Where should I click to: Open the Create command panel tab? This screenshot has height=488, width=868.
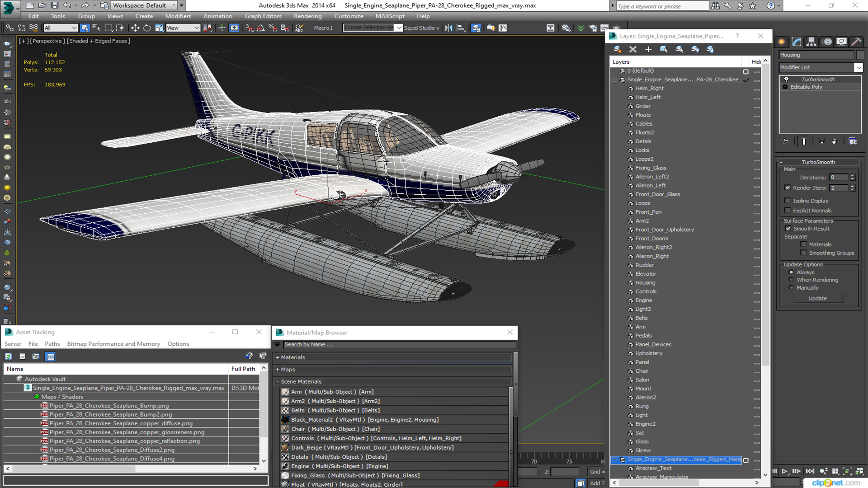(x=782, y=42)
